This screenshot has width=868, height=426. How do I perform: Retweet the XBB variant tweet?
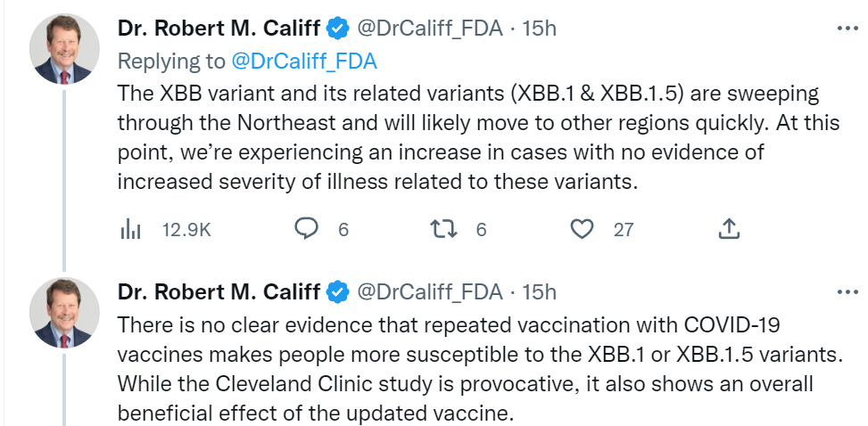pos(443,230)
